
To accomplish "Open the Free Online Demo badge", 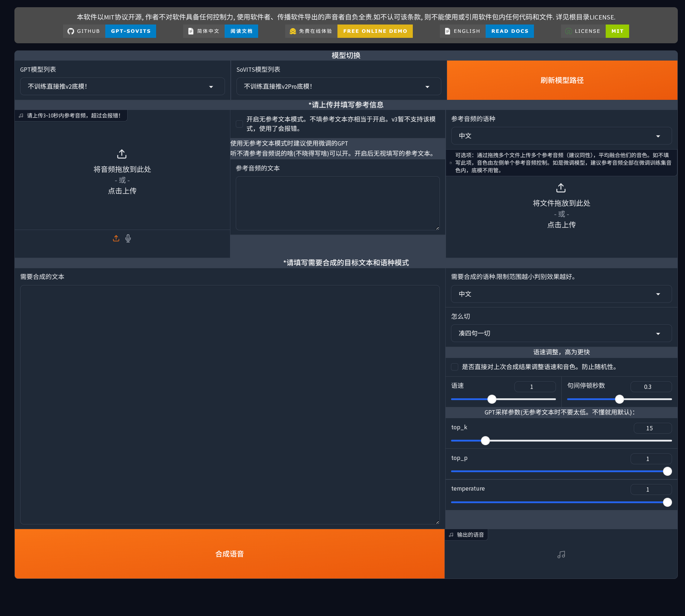I will pyautogui.click(x=349, y=31).
